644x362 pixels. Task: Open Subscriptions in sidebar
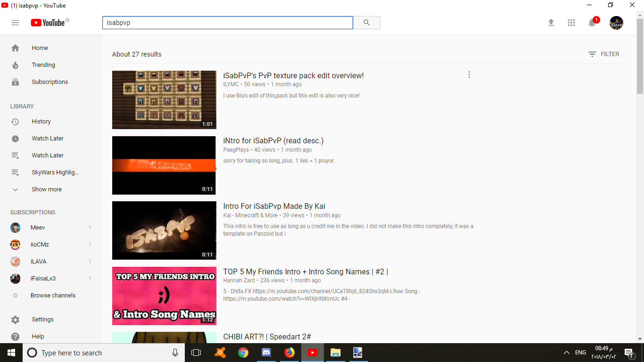pos(51,82)
